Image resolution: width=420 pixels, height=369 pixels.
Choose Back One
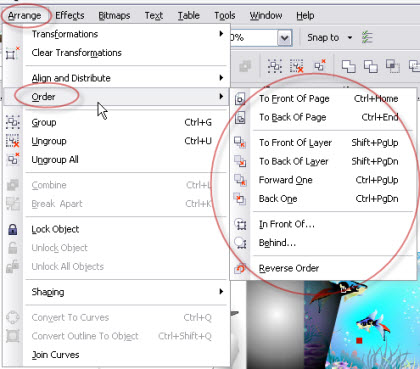point(323,199)
